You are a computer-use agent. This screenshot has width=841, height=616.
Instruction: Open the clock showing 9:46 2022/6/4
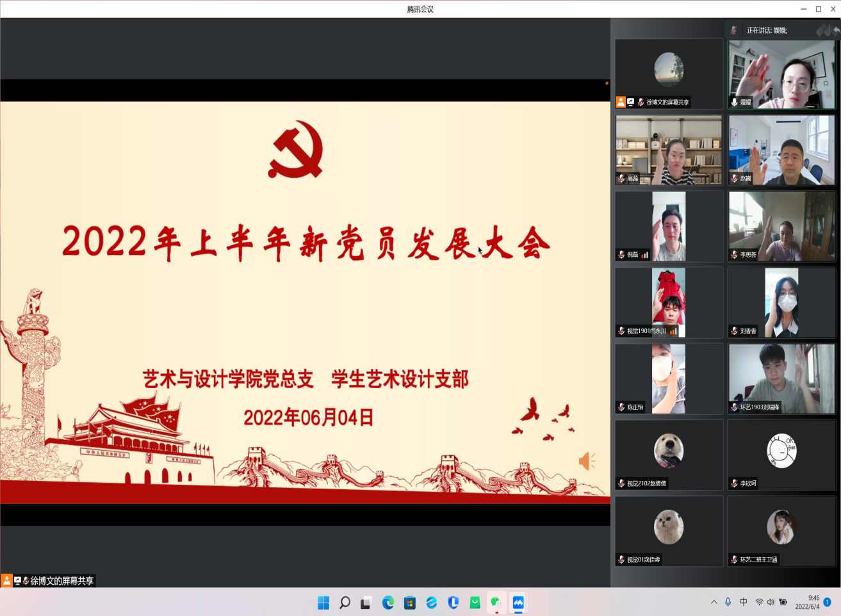coord(807,602)
